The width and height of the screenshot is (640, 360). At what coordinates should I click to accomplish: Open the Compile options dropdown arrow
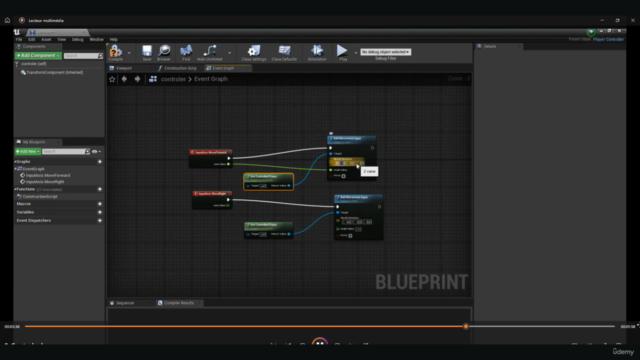[129, 53]
